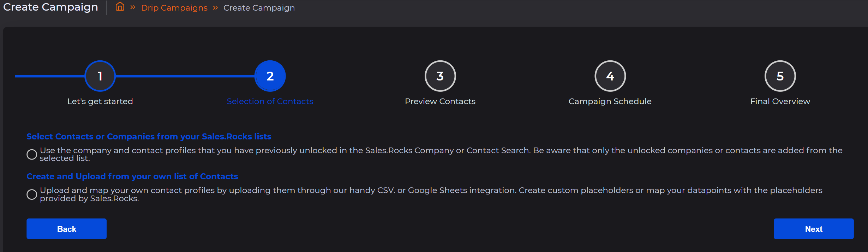The width and height of the screenshot is (868, 252).
Task: Select the "Campaign Schedule" step label
Action: [610, 101]
